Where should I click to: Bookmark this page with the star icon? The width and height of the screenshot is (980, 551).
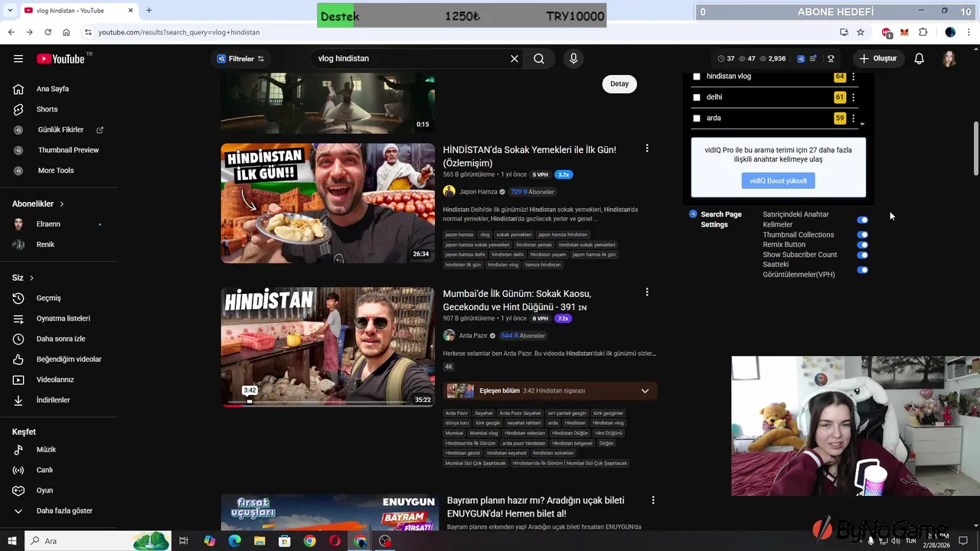(861, 32)
